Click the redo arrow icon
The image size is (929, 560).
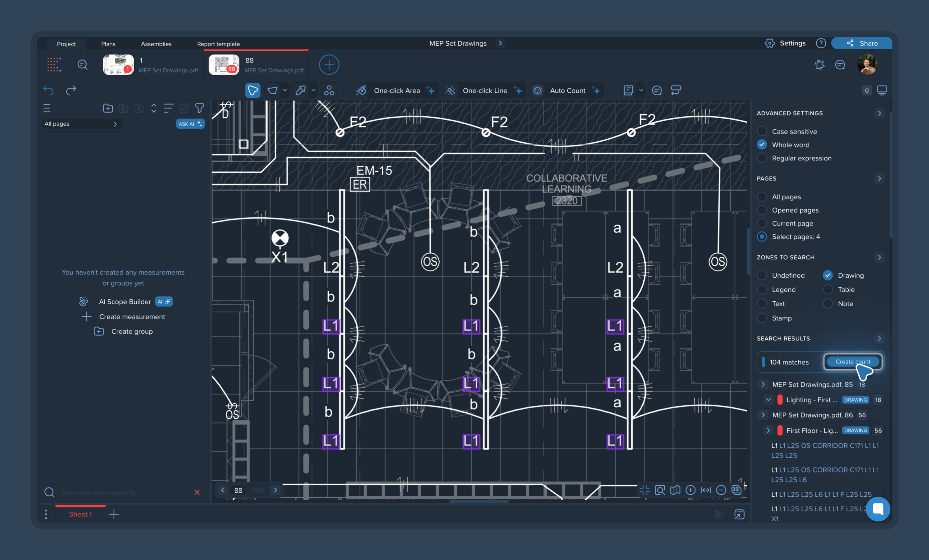pyautogui.click(x=71, y=91)
